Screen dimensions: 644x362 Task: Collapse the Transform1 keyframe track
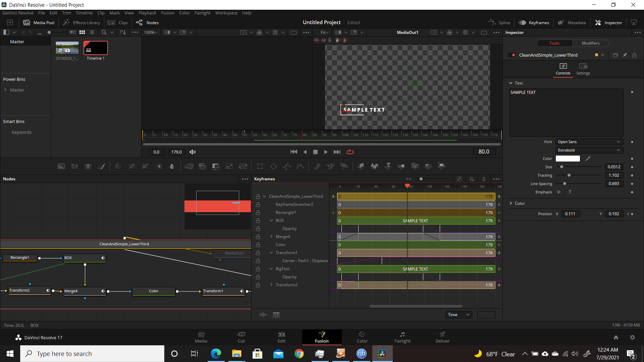271,253
